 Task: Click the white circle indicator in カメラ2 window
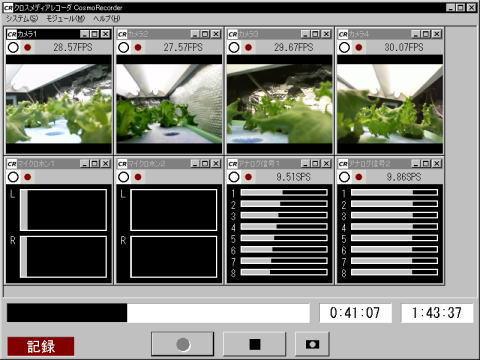124,47
